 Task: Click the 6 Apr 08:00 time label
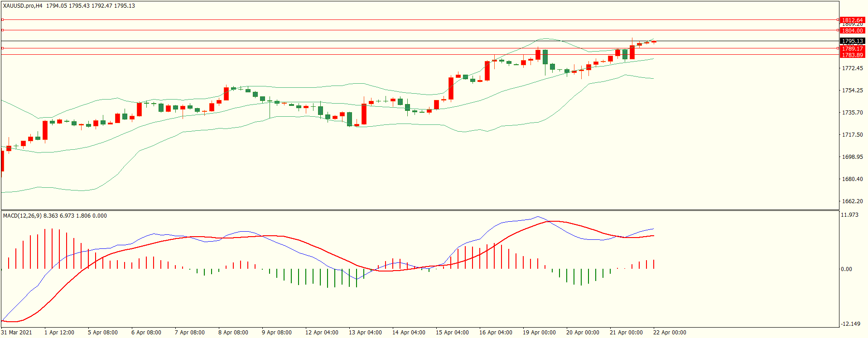[146, 333]
